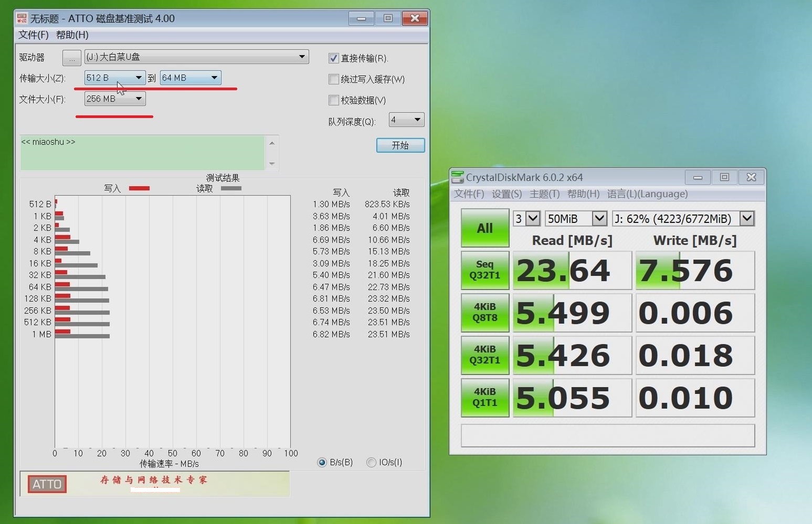Select the IO/s(I) radio button
812x524 pixels.
click(371, 462)
